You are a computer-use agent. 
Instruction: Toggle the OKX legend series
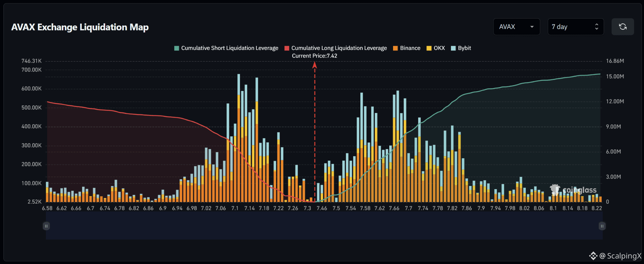click(436, 48)
